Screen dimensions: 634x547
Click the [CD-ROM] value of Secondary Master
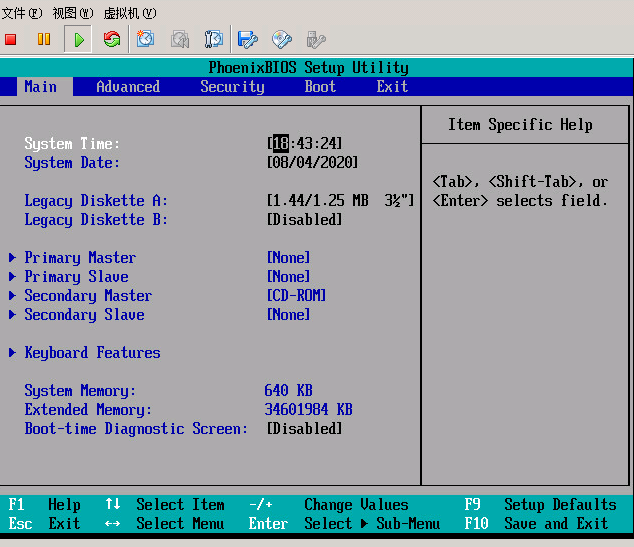(x=296, y=296)
